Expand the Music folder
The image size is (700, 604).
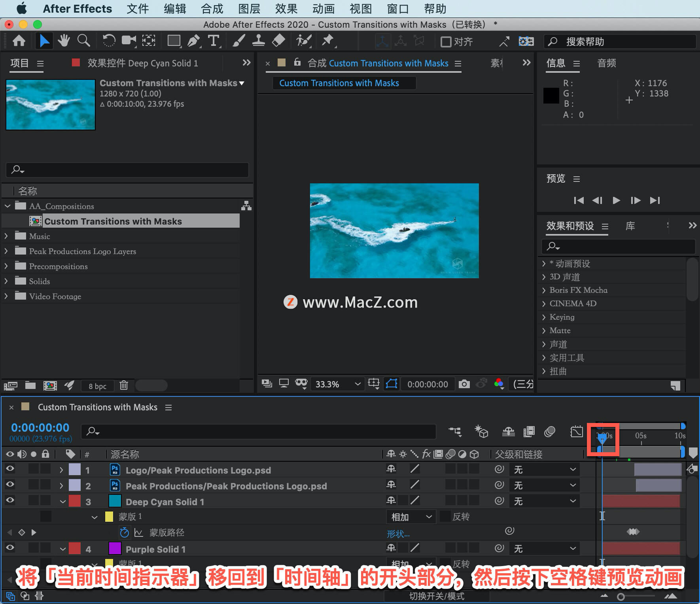[6, 236]
